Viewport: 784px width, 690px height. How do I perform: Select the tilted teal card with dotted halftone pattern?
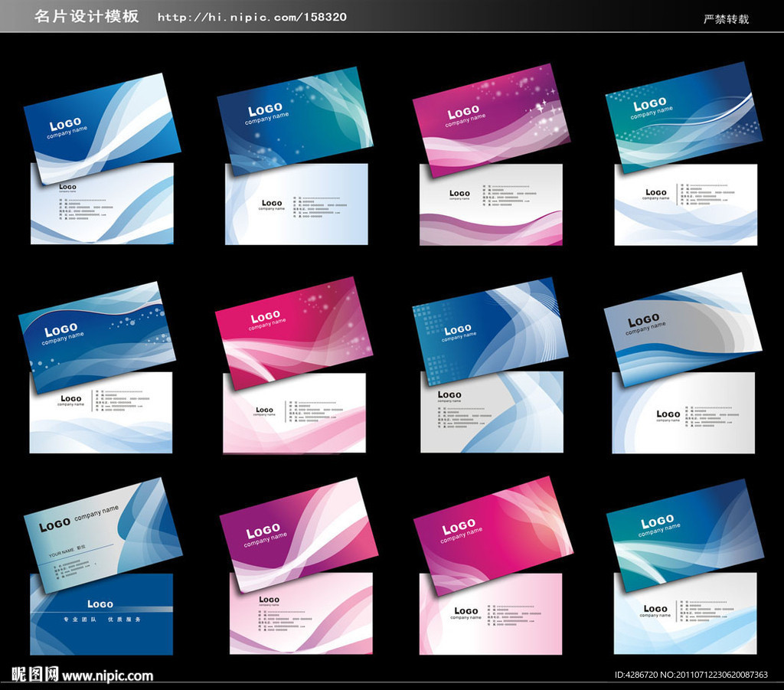pyautogui.click(x=684, y=117)
